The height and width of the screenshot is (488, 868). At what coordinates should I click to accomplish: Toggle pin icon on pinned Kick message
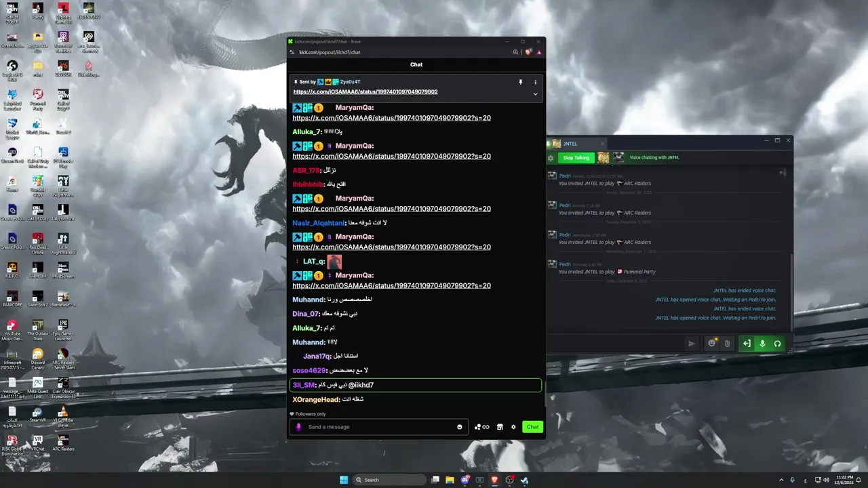(x=521, y=82)
